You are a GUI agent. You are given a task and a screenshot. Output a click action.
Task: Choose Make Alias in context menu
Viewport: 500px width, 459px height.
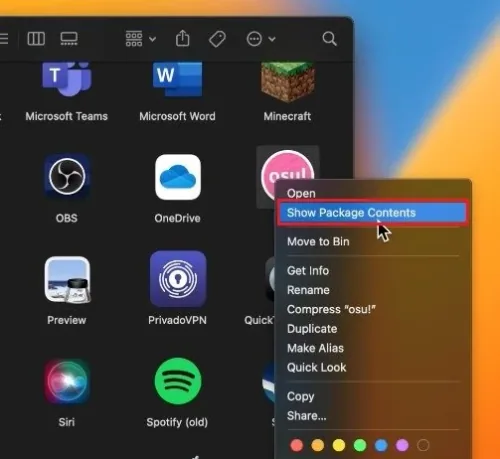[372, 348]
